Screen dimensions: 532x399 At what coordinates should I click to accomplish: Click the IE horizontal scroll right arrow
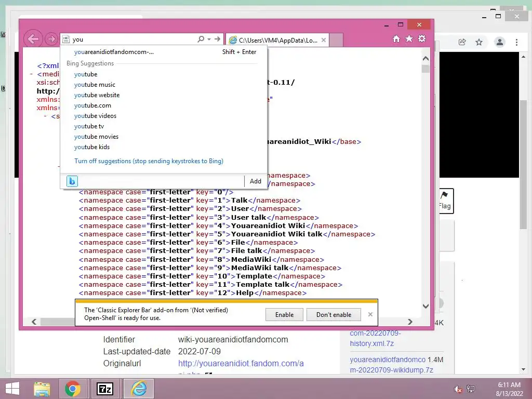point(410,322)
